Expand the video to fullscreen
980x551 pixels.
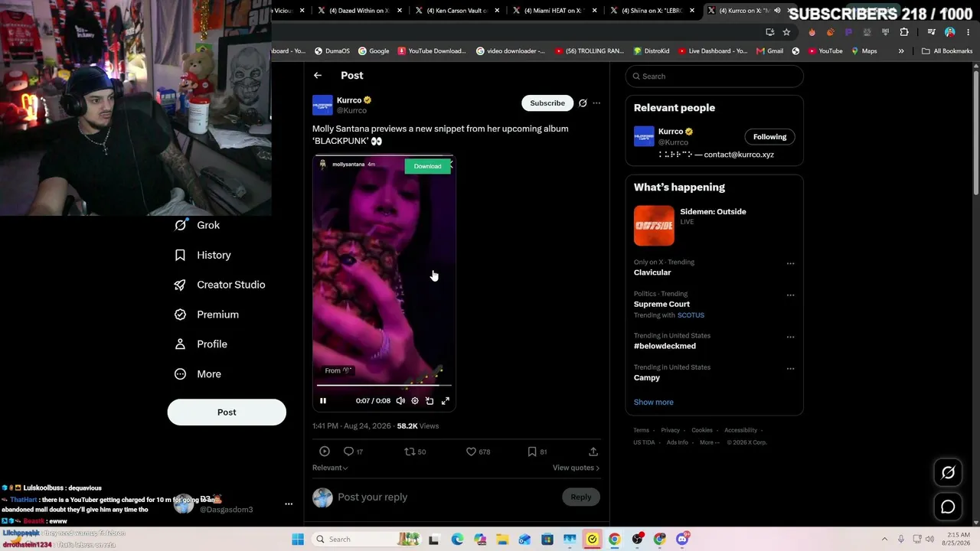point(446,401)
